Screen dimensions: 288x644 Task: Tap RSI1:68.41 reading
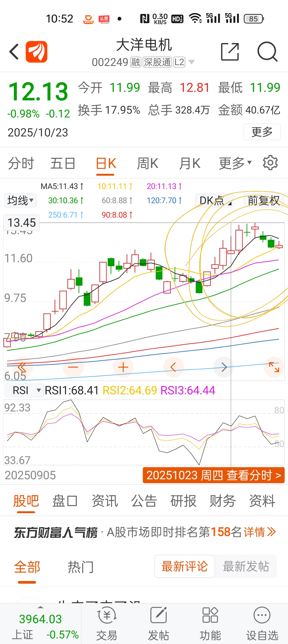(72, 390)
